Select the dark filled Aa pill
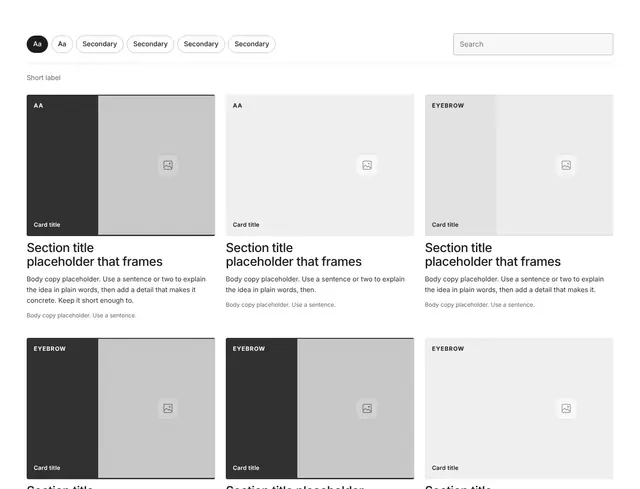 [37, 44]
